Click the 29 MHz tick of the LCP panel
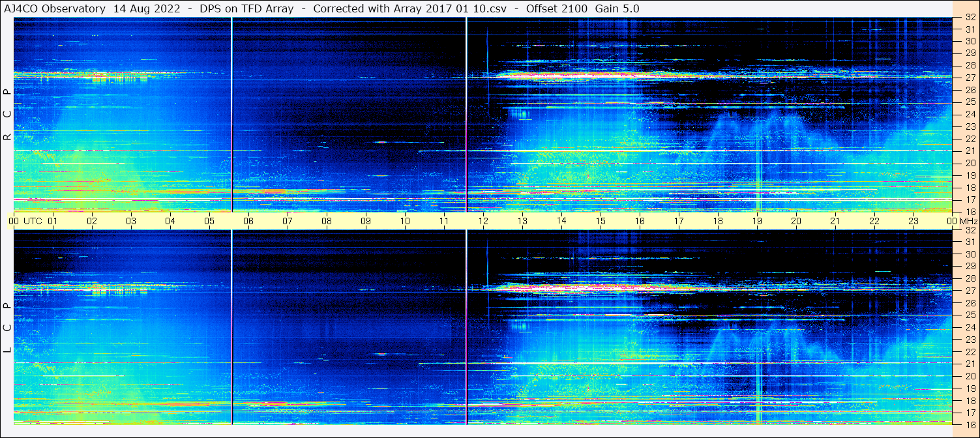This screenshot has height=438, width=980. pos(970,266)
